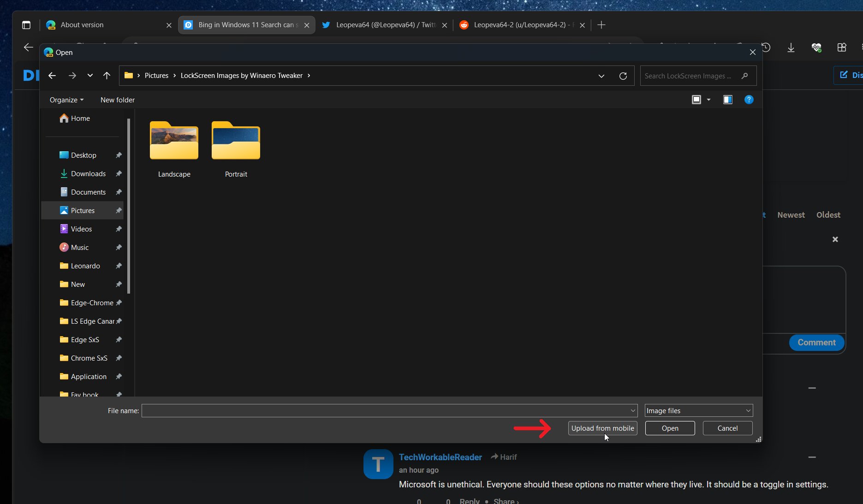
Task: Expand the File name dropdown arrow
Action: (x=633, y=411)
